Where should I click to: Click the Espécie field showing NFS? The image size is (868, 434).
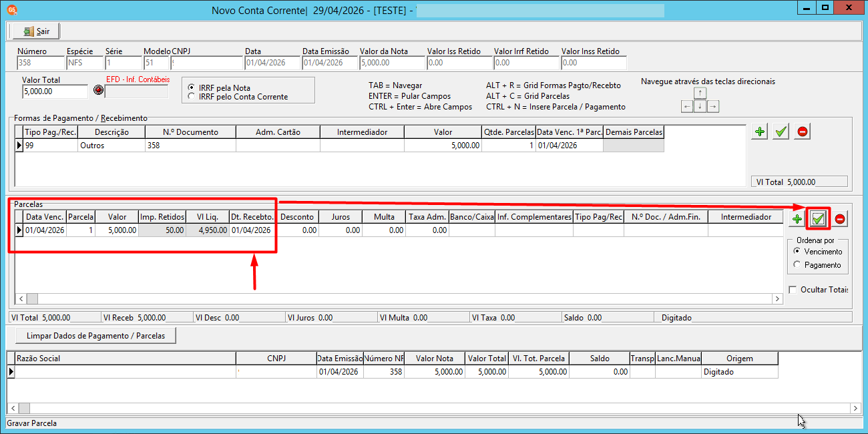coord(84,63)
